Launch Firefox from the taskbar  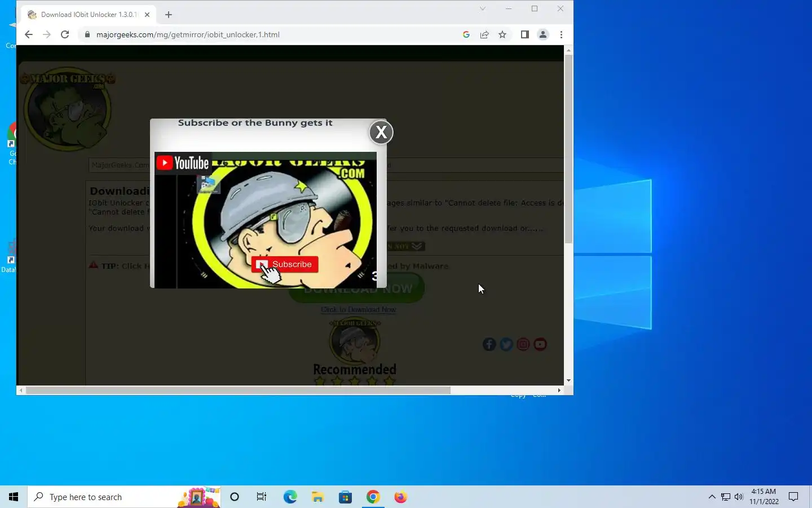pyautogui.click(x=400, y=497)
